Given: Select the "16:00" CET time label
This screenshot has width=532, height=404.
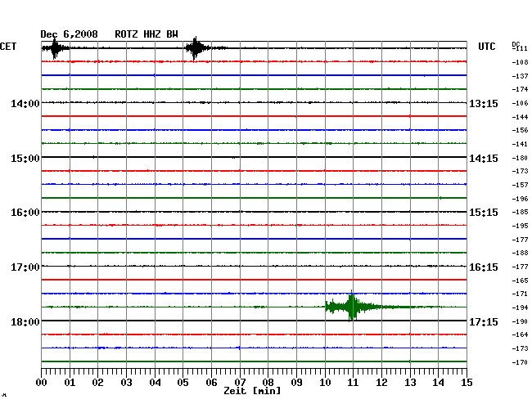Looking at the screenshot, I should click(x=25, y=213).
